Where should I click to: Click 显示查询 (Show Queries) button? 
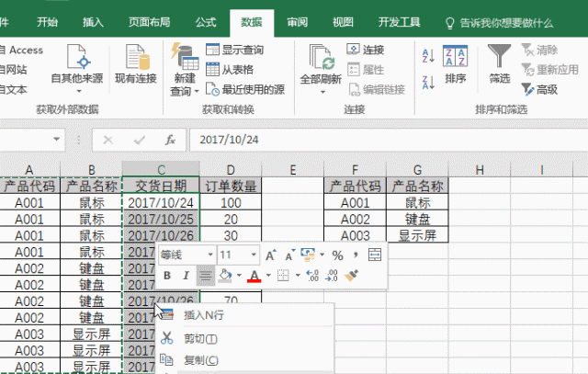(x=235, y=50)
